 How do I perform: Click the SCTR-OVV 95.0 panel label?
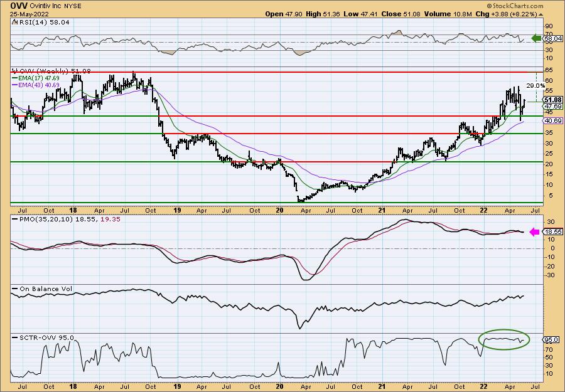click(46, 337)
